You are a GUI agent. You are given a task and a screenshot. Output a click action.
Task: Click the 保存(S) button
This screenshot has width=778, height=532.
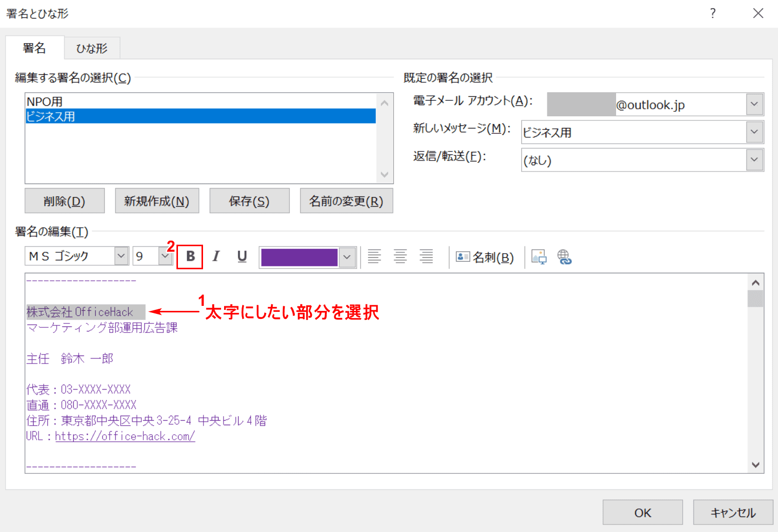click(x=249, y=201)
